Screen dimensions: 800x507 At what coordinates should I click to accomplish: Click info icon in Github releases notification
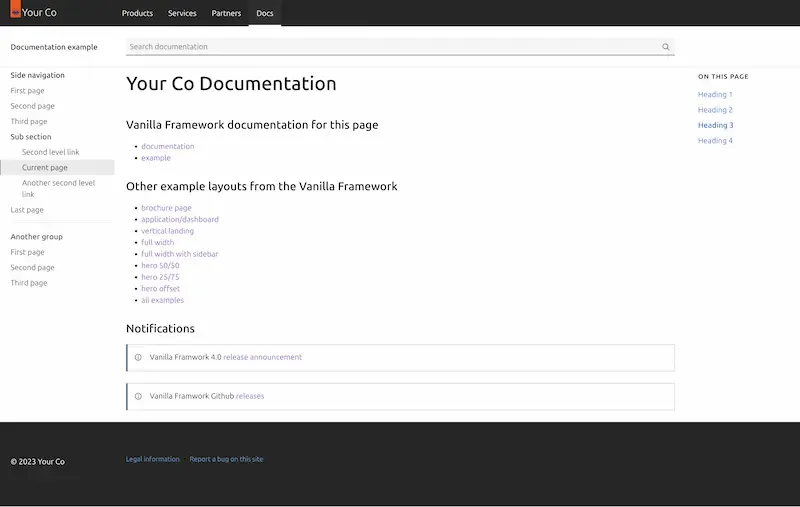[x=139, y=396]
